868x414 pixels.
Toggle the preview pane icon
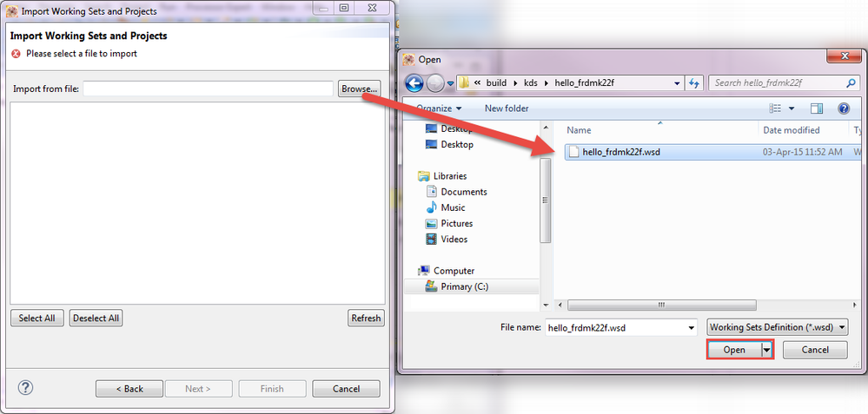pos(817,108)
